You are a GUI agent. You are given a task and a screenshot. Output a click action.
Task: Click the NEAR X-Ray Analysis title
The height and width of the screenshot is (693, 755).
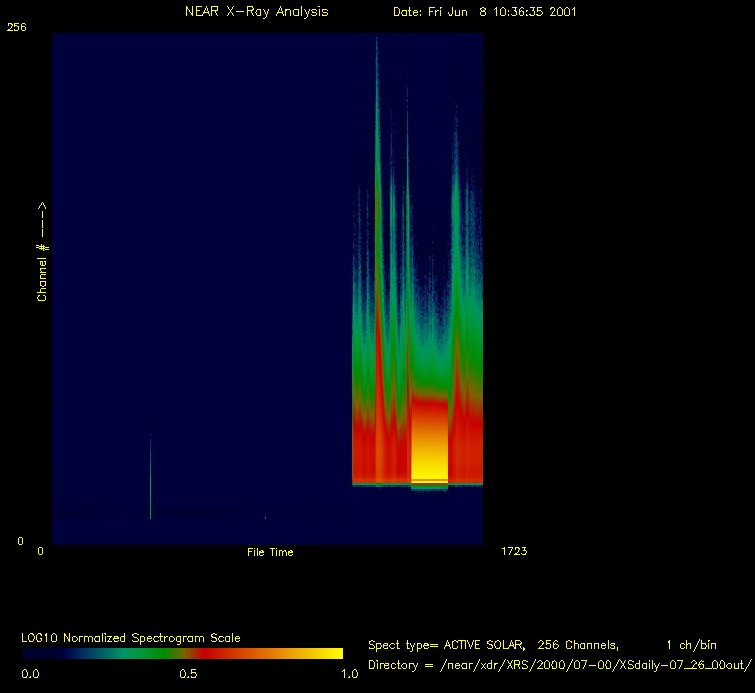tap(256, 12)
